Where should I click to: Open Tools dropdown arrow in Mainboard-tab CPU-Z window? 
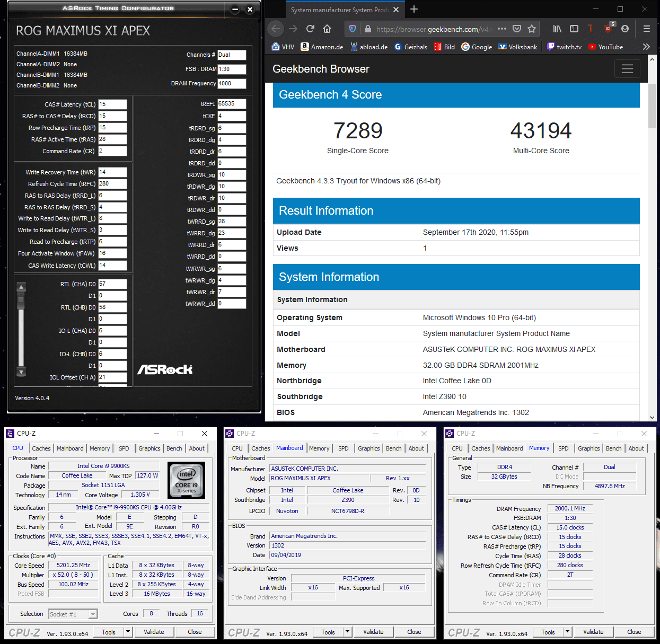tap(347, 632)
